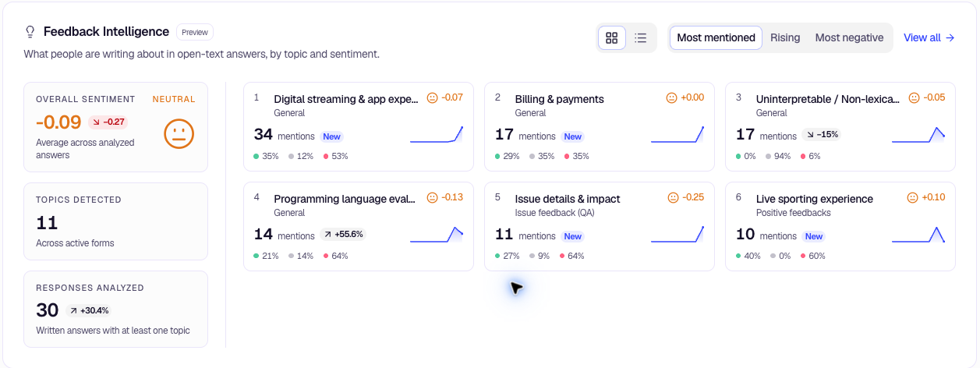Click the Preview badge

[195, 32]
